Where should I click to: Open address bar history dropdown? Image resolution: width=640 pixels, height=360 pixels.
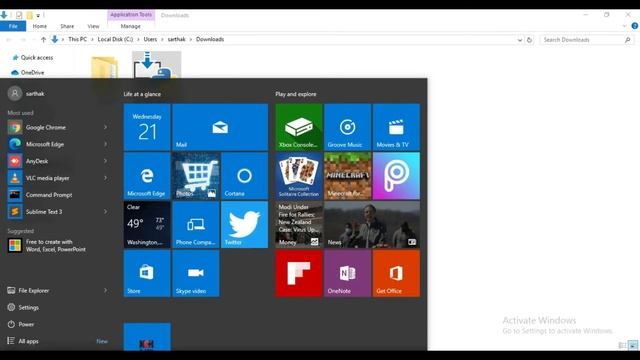tap(520, 40)
